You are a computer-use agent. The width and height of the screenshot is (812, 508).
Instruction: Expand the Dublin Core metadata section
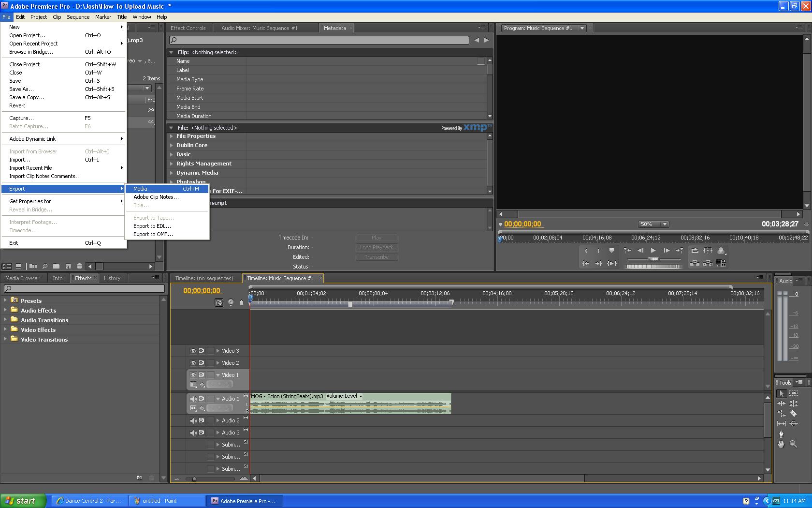pos(172,145)
